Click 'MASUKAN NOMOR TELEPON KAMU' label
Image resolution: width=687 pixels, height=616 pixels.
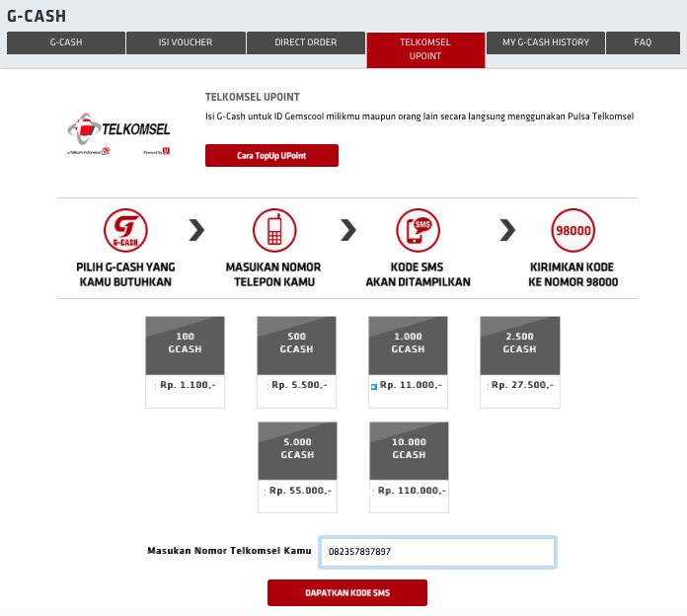[273, 274]
